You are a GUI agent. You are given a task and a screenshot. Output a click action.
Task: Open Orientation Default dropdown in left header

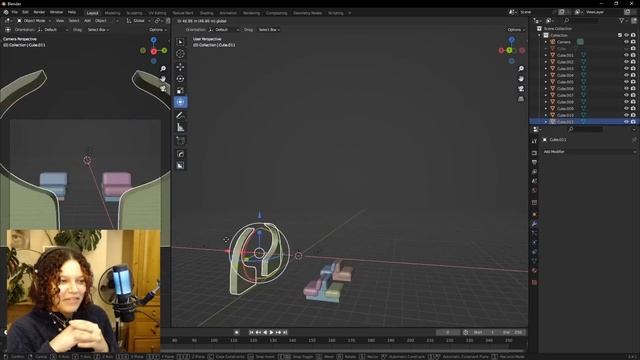click(x=53, y=30)
